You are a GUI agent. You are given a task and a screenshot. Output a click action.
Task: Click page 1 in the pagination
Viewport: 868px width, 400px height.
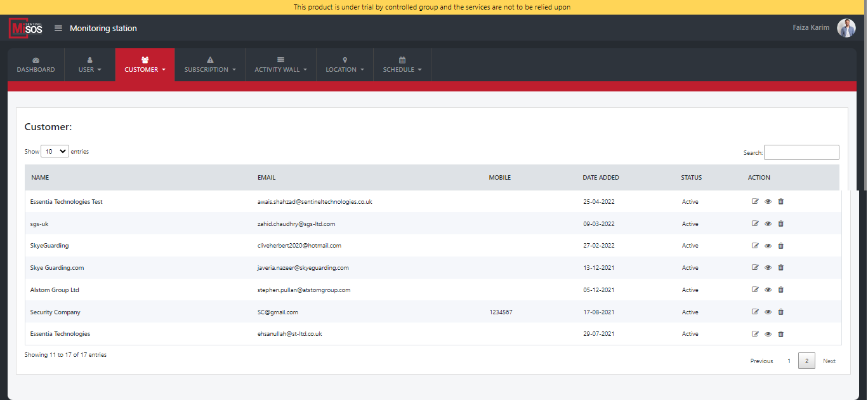pyautogui.click(x=789, y=361)
